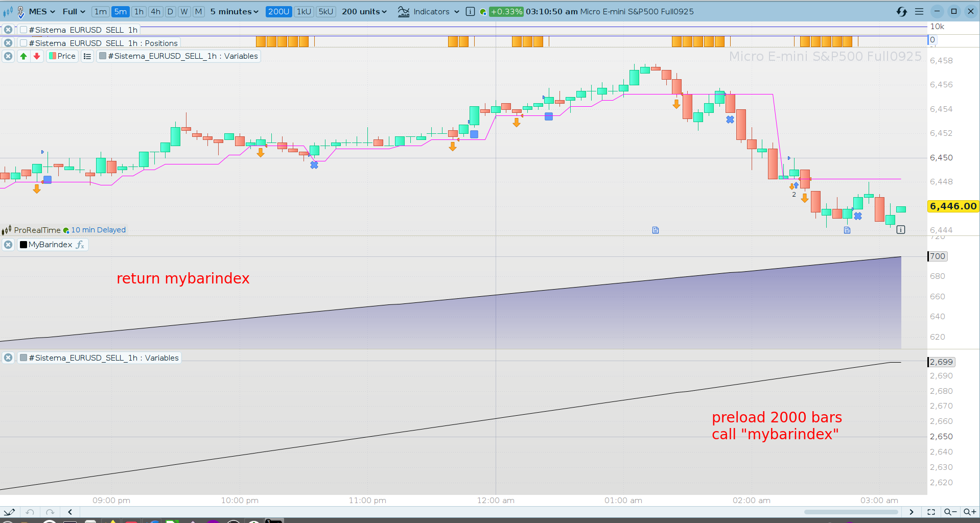This screenshot has height=523, width=980.
Task: Select the 1kU history units button
Action: coord(304,11)
